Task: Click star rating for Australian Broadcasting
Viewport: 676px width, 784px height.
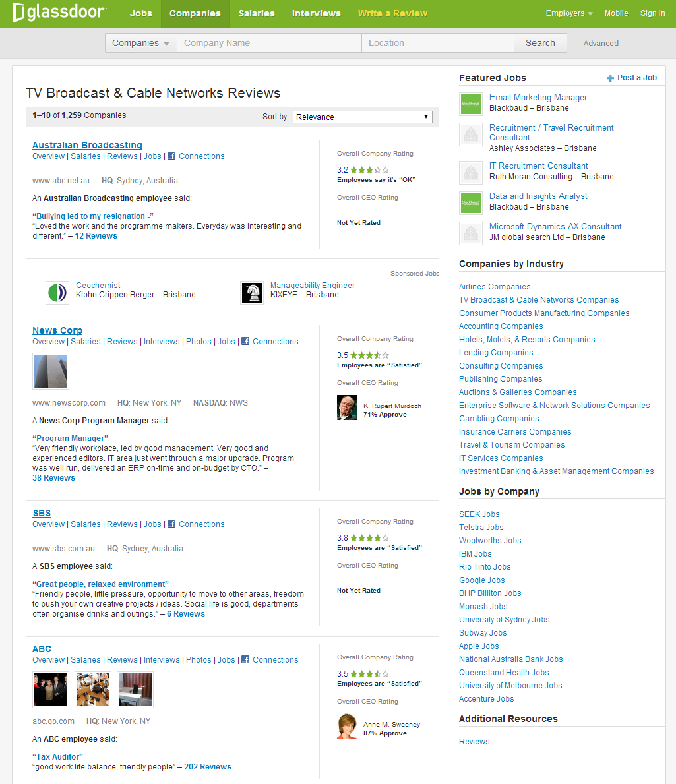Action: (x=369, y=170)
